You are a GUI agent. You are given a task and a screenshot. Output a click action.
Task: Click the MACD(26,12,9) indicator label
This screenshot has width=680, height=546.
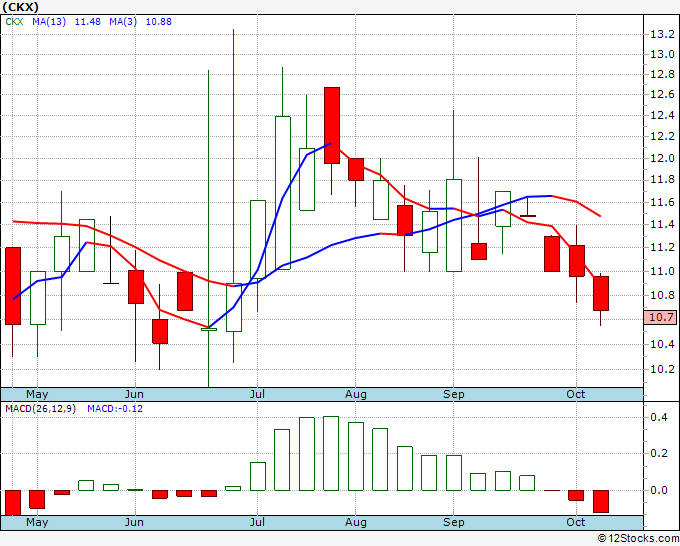coord(40,409)
